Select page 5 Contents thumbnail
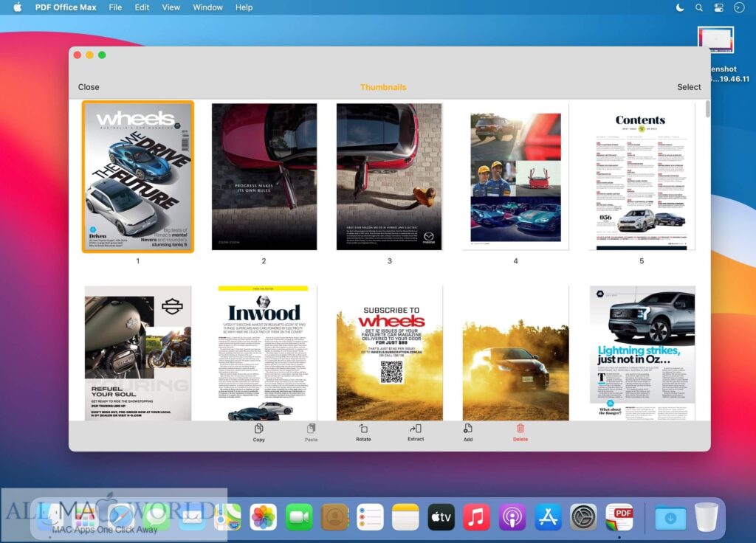This screenshot has height=543, width=756. (642, 177)
